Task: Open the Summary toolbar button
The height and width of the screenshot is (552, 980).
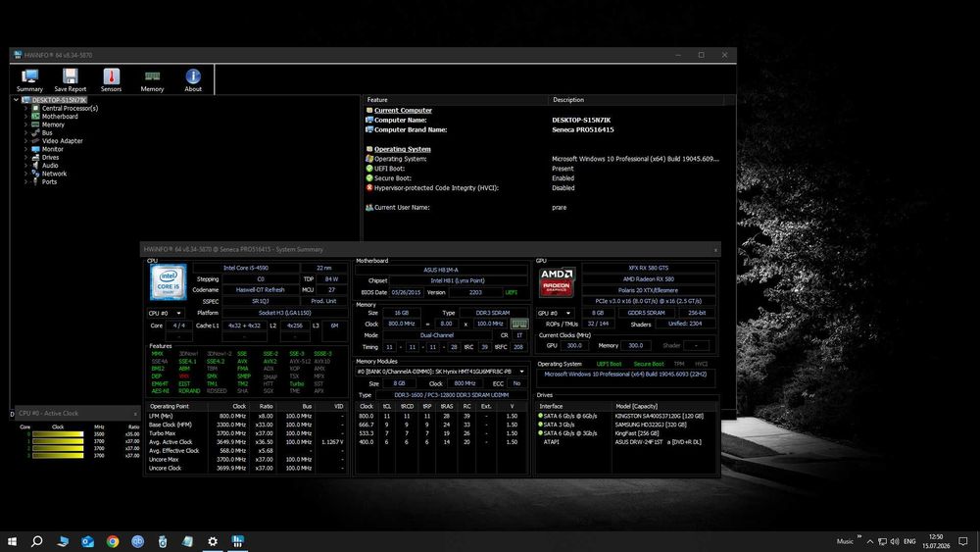Action: pyautogui.click(x=29, y=80)
